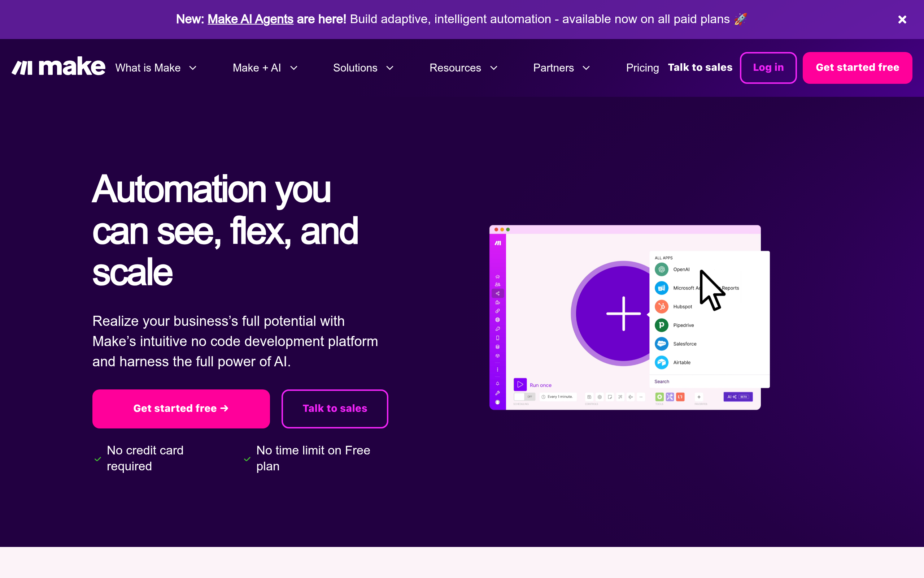This screenshot has height=578, width=924.
Task: Click the outlined Talk to sales button
Action: click(x=335, y=409)
